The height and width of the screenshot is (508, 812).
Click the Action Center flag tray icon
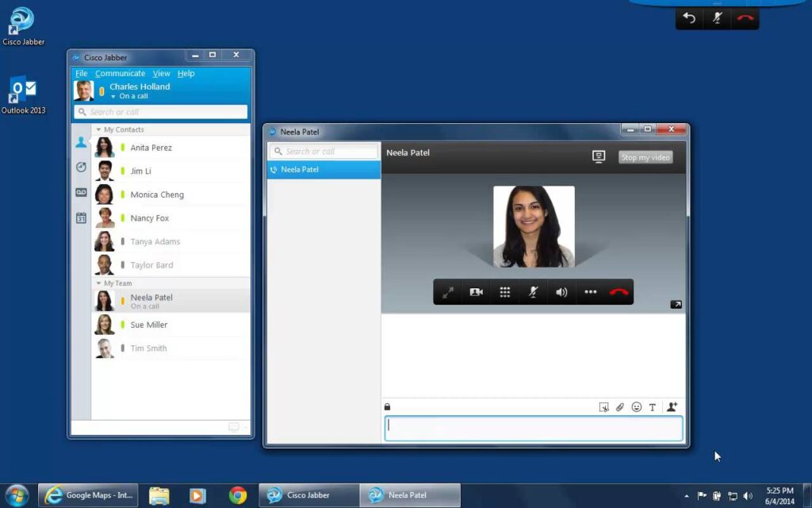pyautogui.click(x=702, y=496)
